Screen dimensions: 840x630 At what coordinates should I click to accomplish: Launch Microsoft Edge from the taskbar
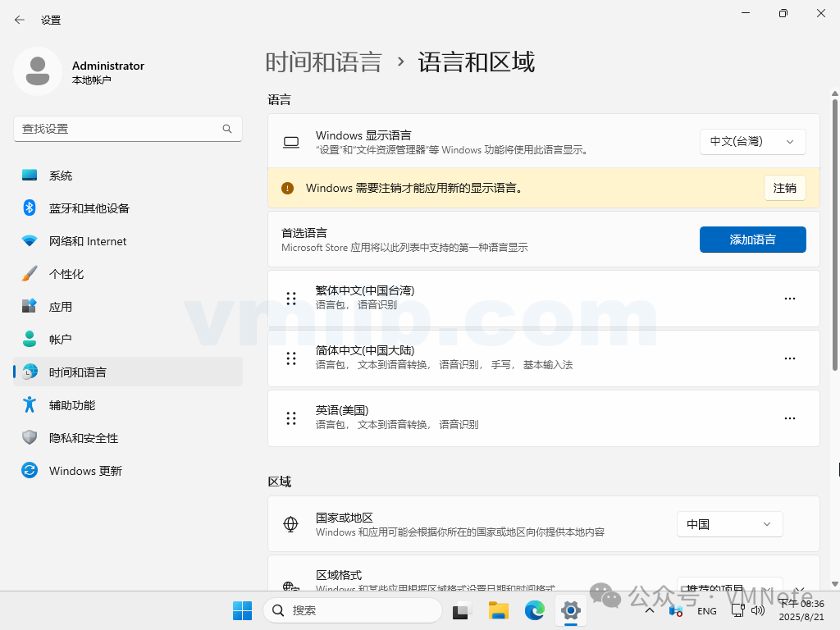[535, 610]
